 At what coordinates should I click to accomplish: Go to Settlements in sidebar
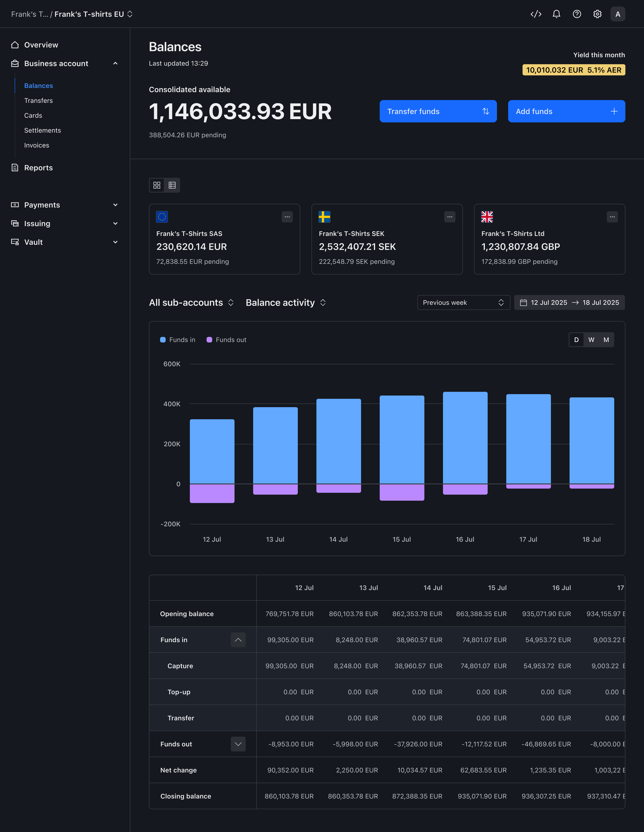pyautogui.click(x=42, y=130)
